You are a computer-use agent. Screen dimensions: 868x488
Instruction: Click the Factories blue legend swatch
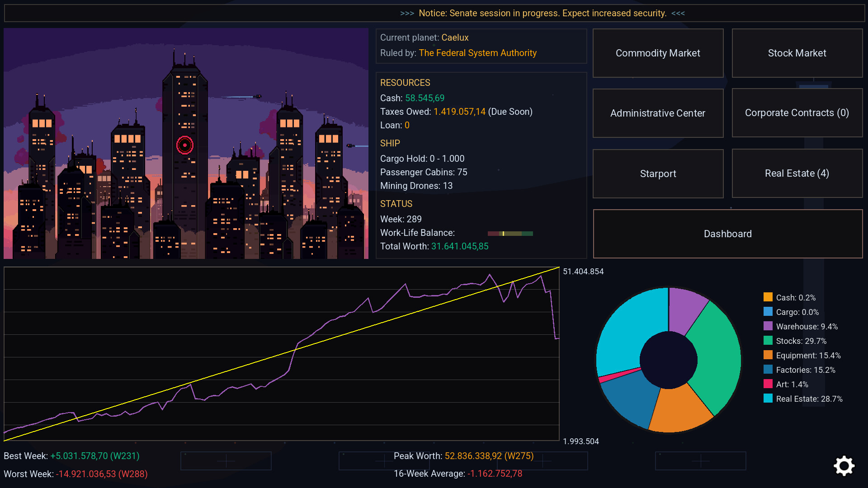(768, 370)
